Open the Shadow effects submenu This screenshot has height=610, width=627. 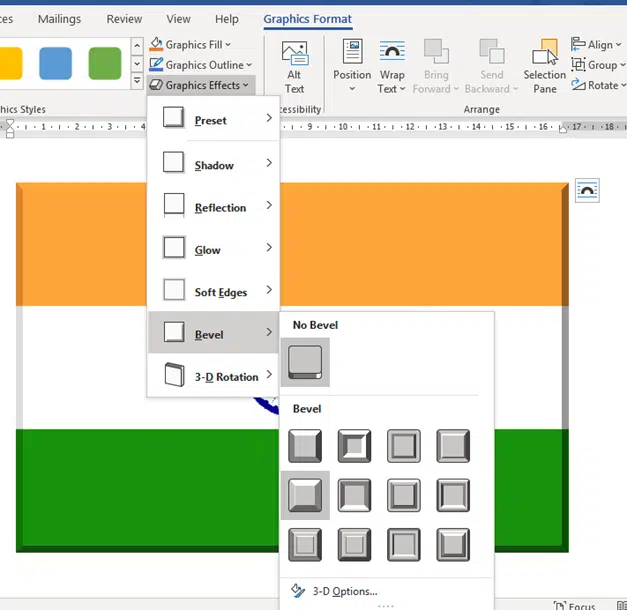(214, 164)
